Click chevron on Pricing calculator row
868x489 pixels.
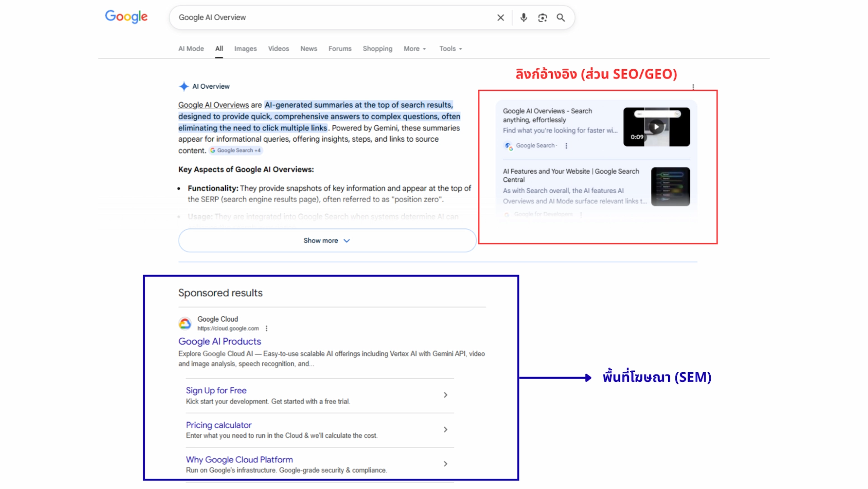click(x=446, y=429)
